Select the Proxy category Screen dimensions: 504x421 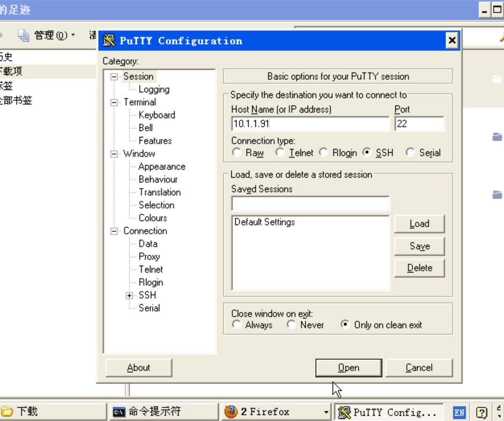(x=149, y=257)
